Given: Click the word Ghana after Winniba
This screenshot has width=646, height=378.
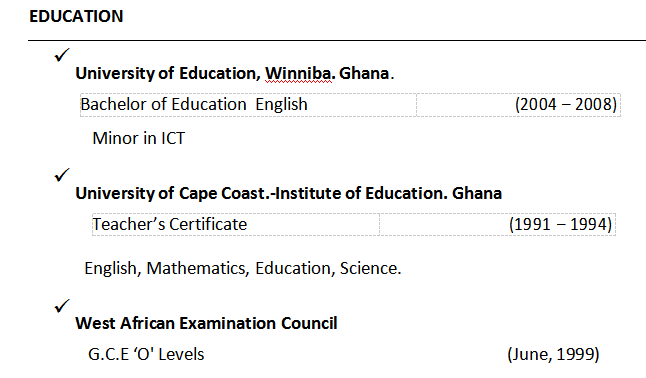Looking at the screenshot, I should click(x=364, y=73).
